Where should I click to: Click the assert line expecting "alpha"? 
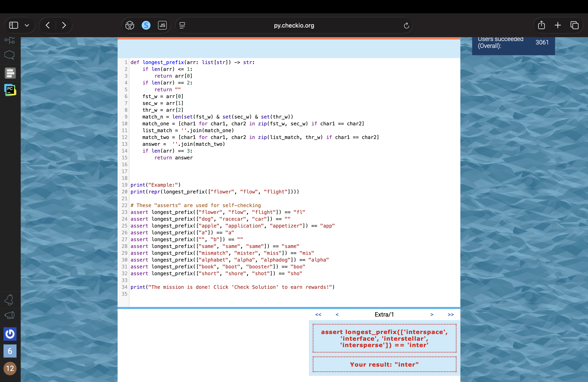coord(230,260)
